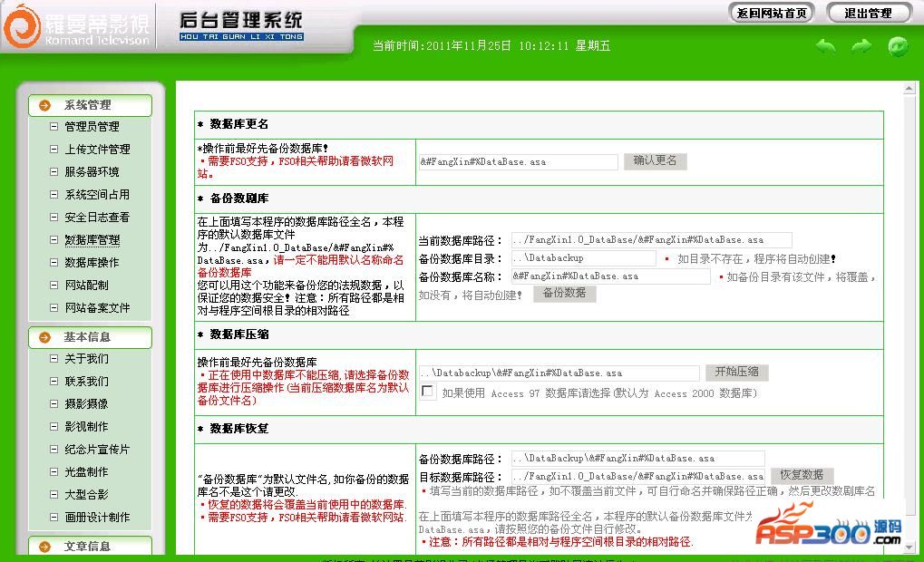Click the 当前时间 date and time text
This screenshot has width=924, height=562.
491,46
